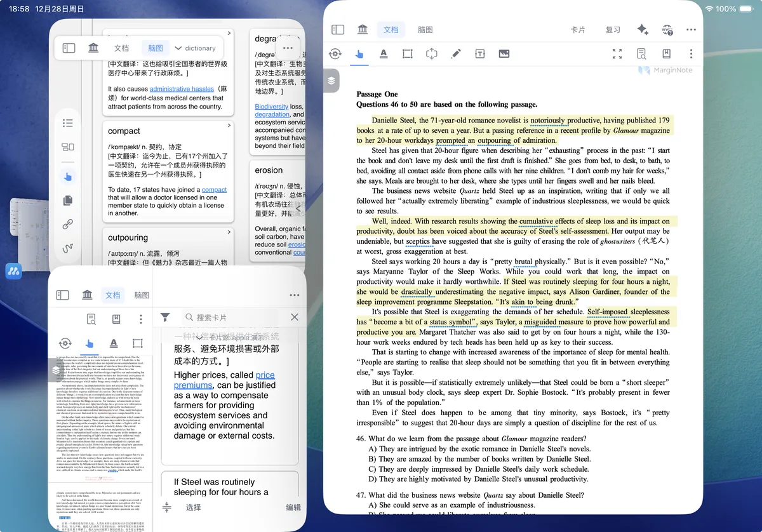Expand outpouring card chevron
The height and width of the screenshot is (532, 762).
[x=229, y=232]
